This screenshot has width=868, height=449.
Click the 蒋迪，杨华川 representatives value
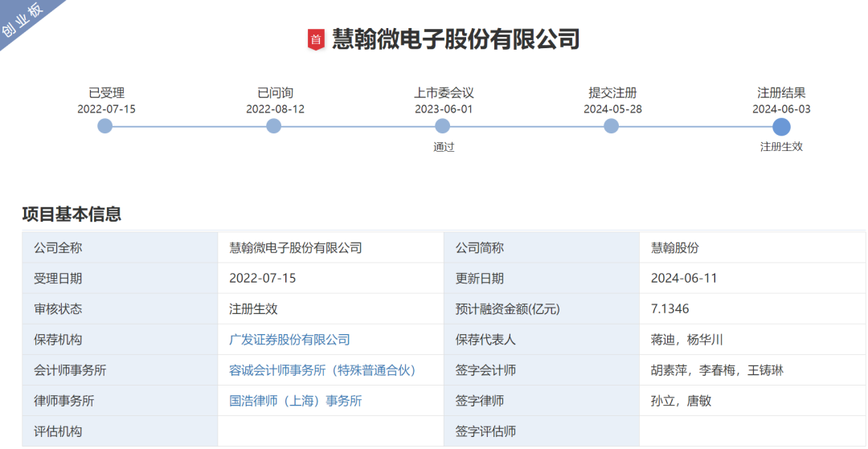(x=687, y=340)
